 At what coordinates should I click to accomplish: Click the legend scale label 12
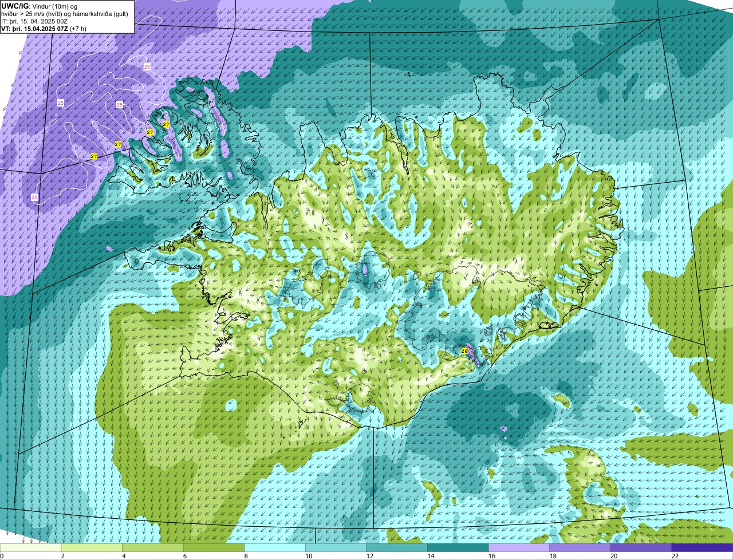[370, 556]
